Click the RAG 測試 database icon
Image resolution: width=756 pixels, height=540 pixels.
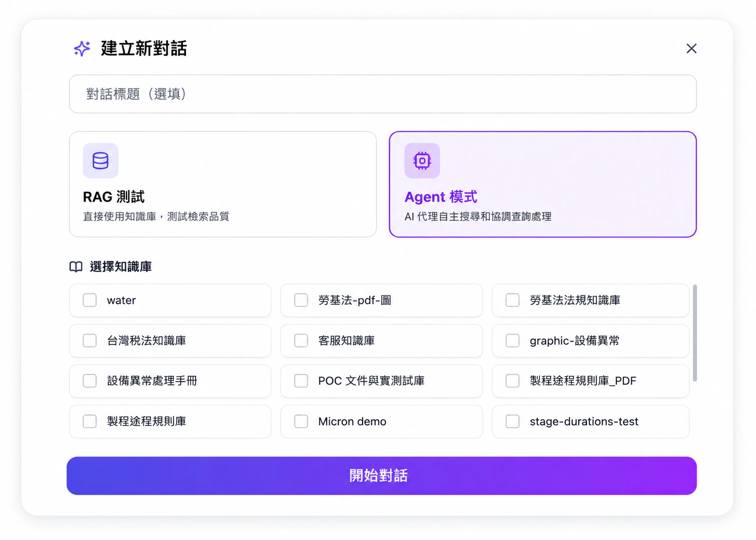click(x=100, y=160)
